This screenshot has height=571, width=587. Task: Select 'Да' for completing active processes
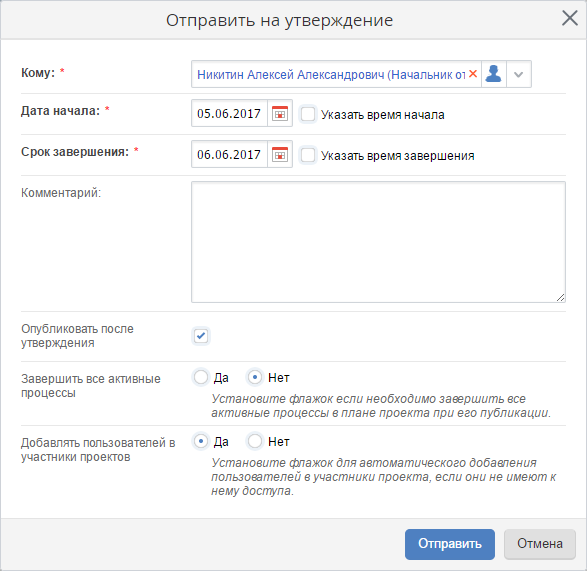pos(201,377)
